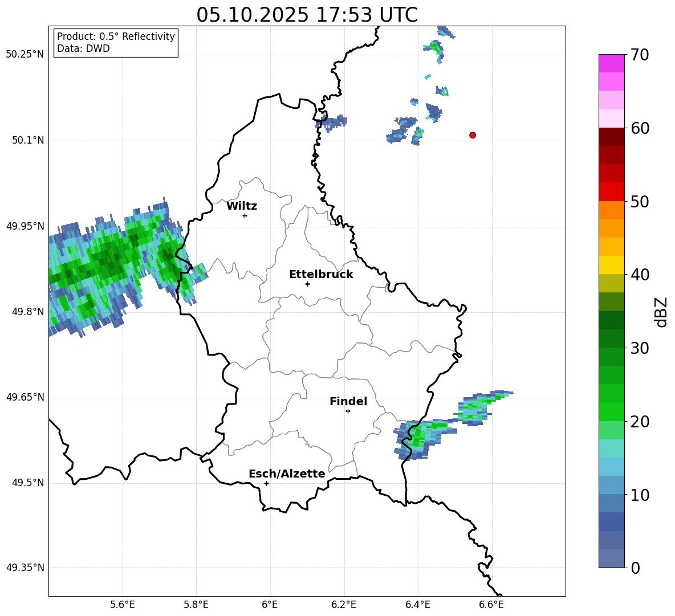Click the colorbar 60 tick label
Image resolution: width=675 pixels, height=616 pixels.
point(640,128)
